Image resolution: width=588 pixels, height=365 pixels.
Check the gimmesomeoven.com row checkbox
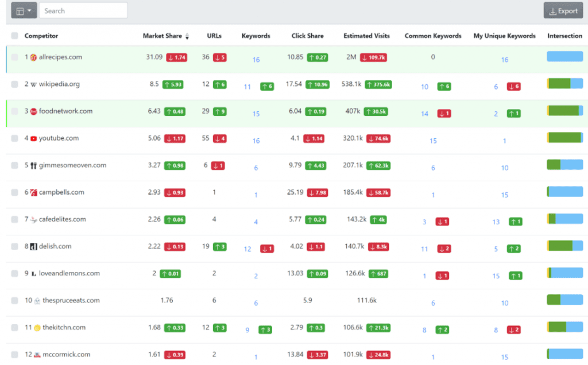click(14, 165)
